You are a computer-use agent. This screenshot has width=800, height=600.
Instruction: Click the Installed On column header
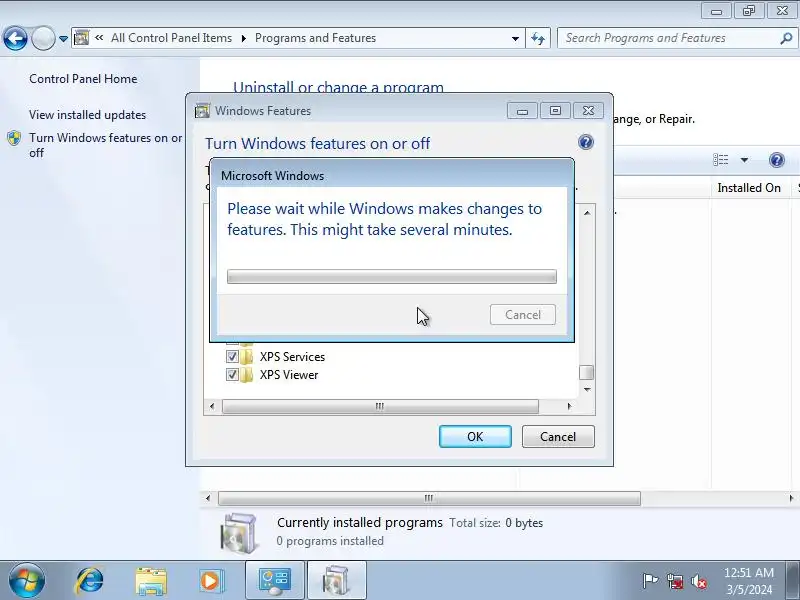748,188
